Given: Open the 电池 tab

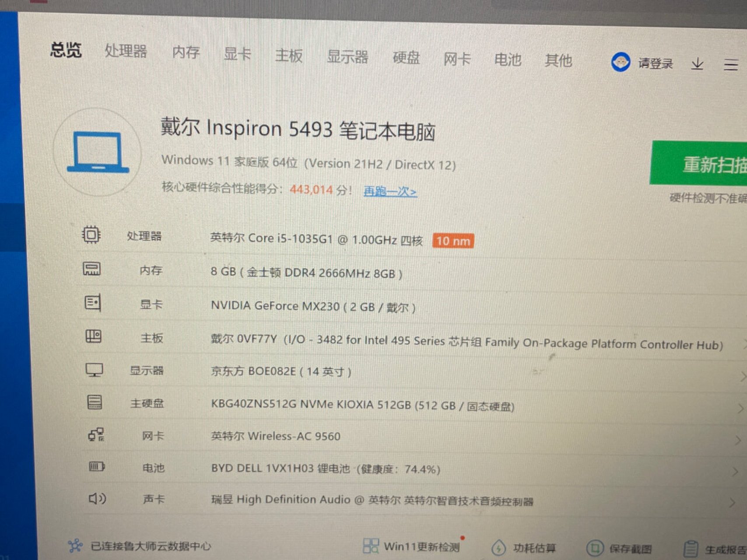Looking at the screenshot, I should click(508, 59).
